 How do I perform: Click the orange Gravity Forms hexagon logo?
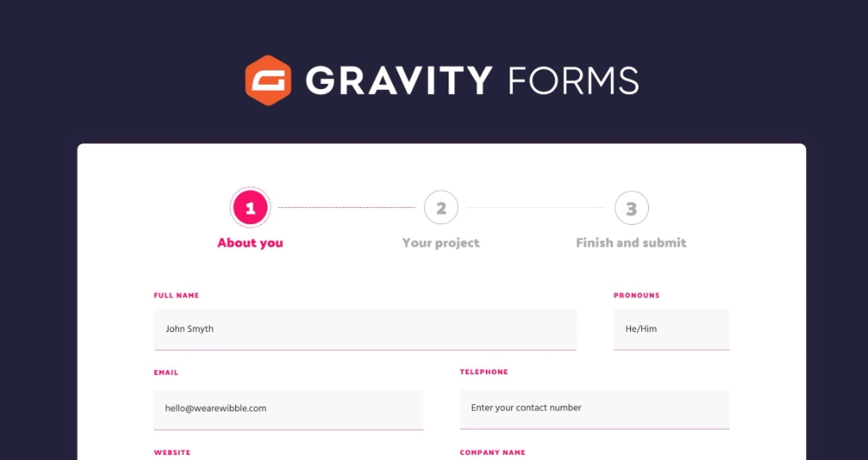[268, 80]
